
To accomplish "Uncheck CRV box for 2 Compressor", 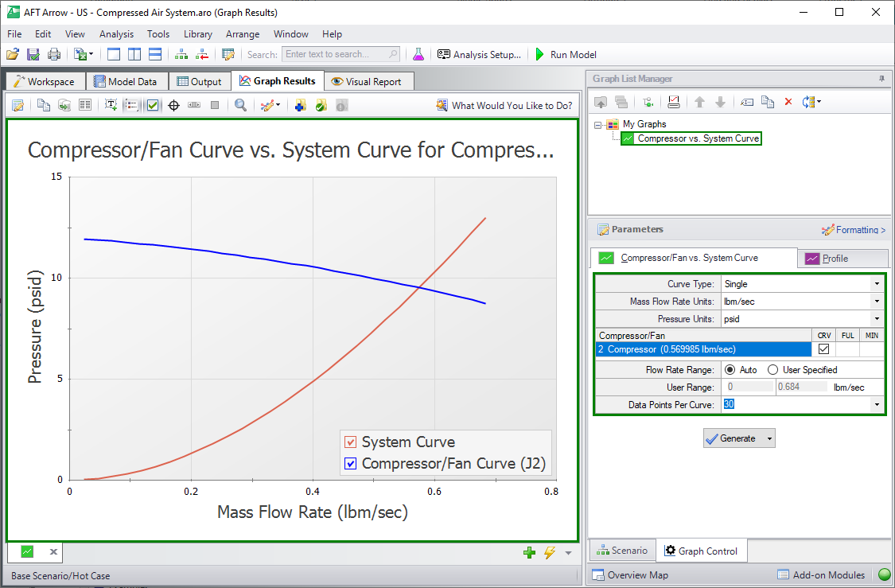I will coord(823,349).
